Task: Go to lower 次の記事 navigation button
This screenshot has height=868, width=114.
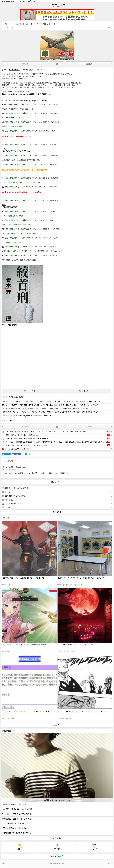Action: pyautogui.click(x=89, y=427)
